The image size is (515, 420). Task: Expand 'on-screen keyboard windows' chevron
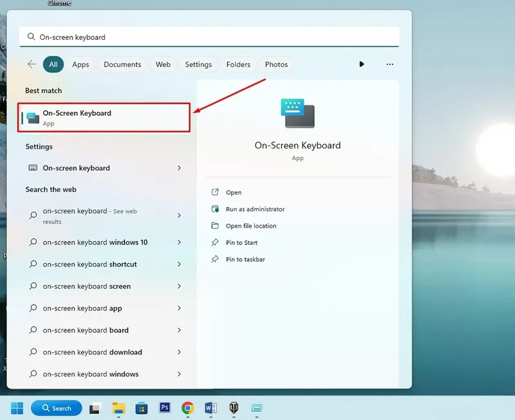pyautogui.click(x=179, y=374)
